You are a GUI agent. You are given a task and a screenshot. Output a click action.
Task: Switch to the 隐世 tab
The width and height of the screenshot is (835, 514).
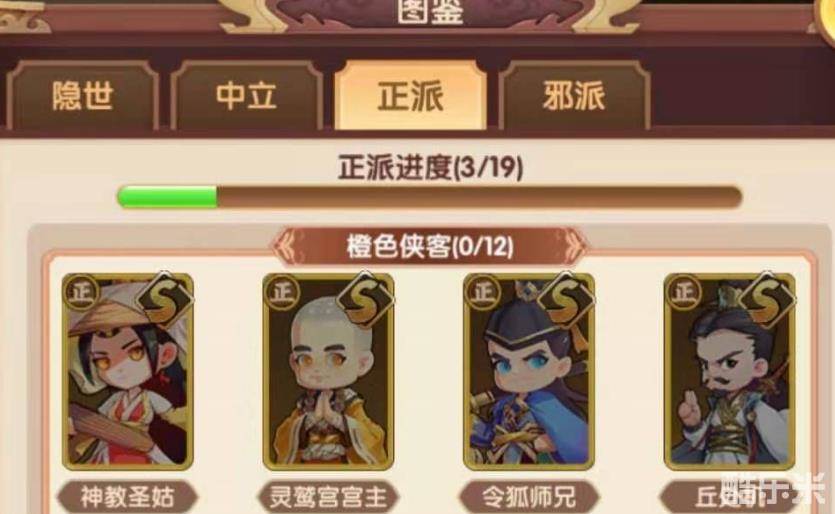click(83, 96)
